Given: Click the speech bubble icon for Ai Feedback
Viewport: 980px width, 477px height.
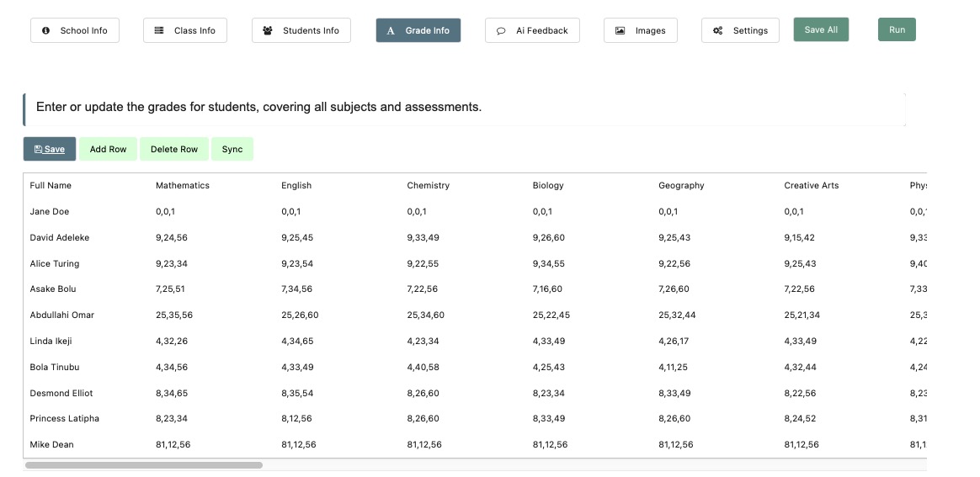Looking at the screenshot, I should (x=501, y=31).
